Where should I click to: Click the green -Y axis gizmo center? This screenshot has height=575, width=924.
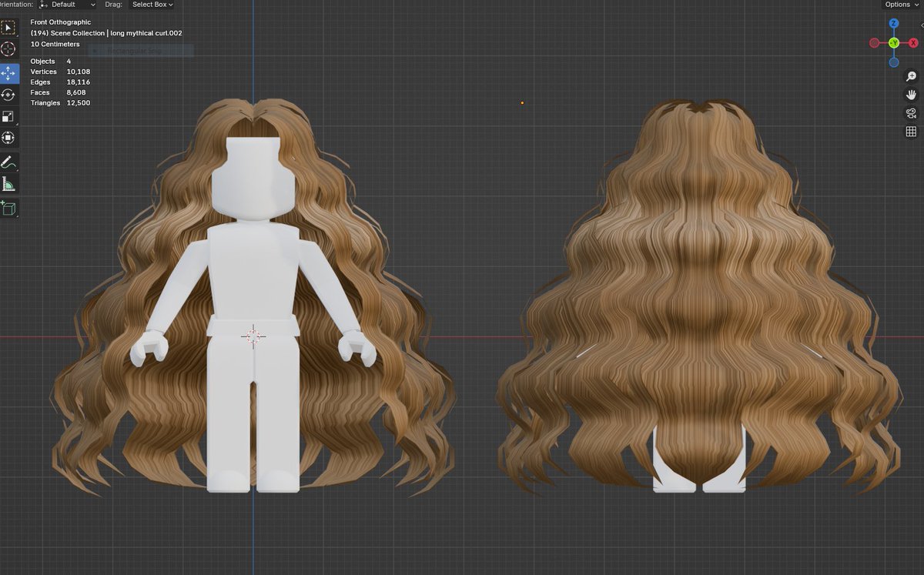pos(893,43)
